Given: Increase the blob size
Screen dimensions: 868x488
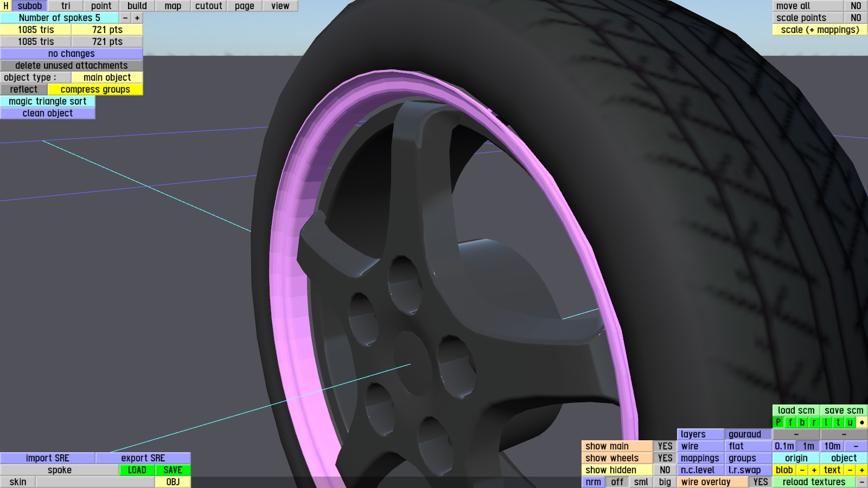Looking at the screenshot, I should click(814, 470).
